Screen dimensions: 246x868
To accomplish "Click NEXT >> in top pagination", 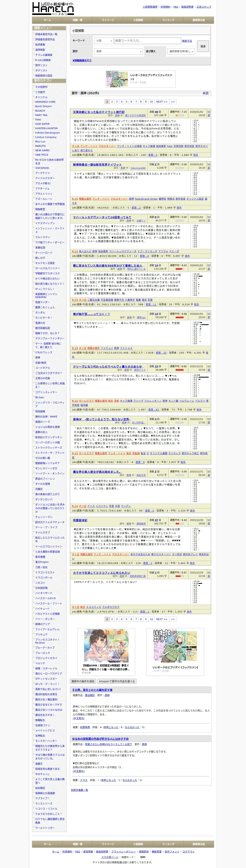I will (162, 101).
